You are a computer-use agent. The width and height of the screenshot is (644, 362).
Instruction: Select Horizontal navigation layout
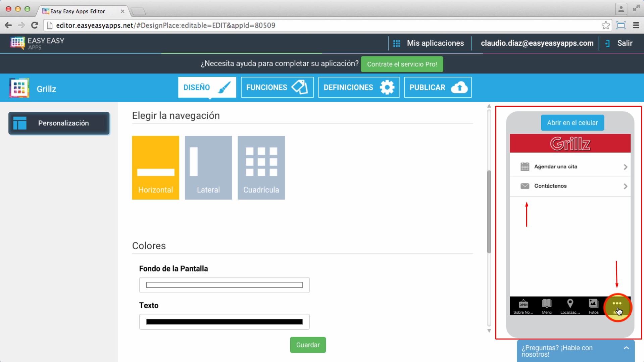pos(155,167)
